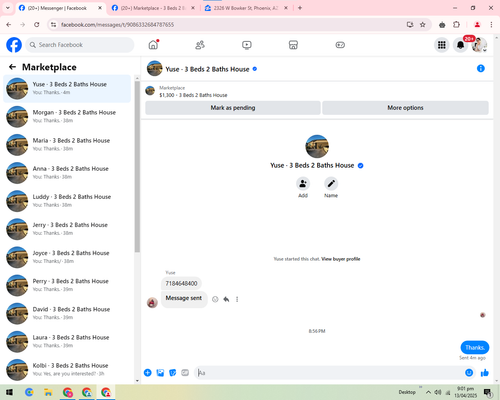Click More options button
The width and height of the screenshot is (500, 400).
(x=405, y=108)
